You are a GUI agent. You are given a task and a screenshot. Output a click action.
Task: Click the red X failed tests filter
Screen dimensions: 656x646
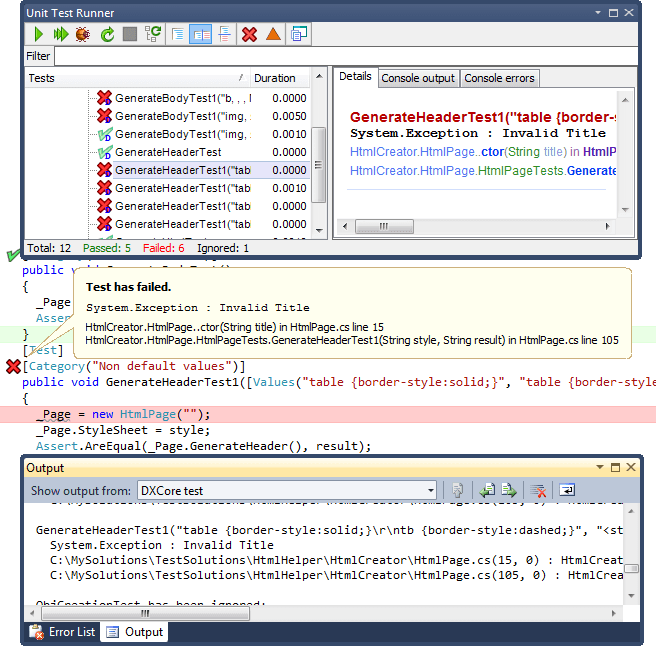250,34
